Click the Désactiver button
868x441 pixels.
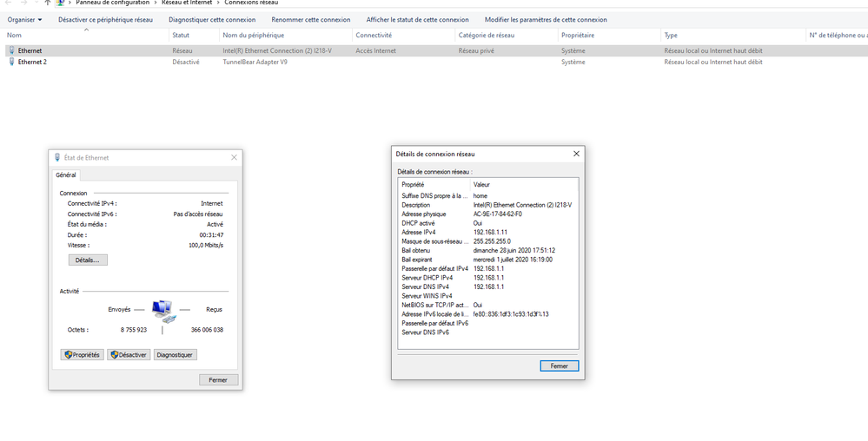pyautogui.click(x=129, y=355)
